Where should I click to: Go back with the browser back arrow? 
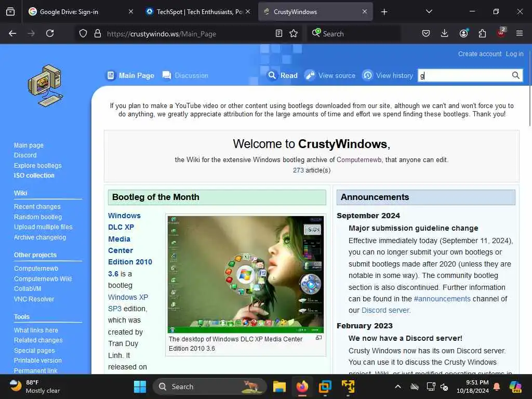(12, 33)
